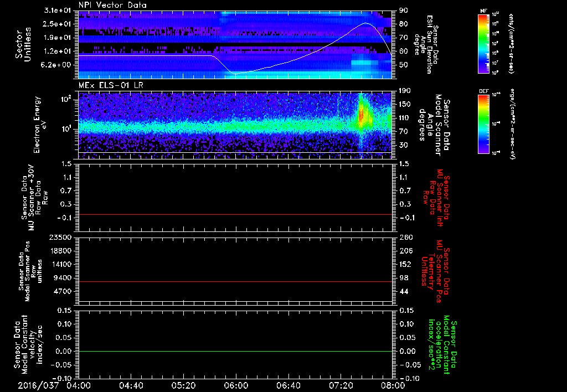Viewport: 567px width, 392px height.
Task: Click the "MU Scanner +30V Raw Data" axis title
Action: [34, 198]
